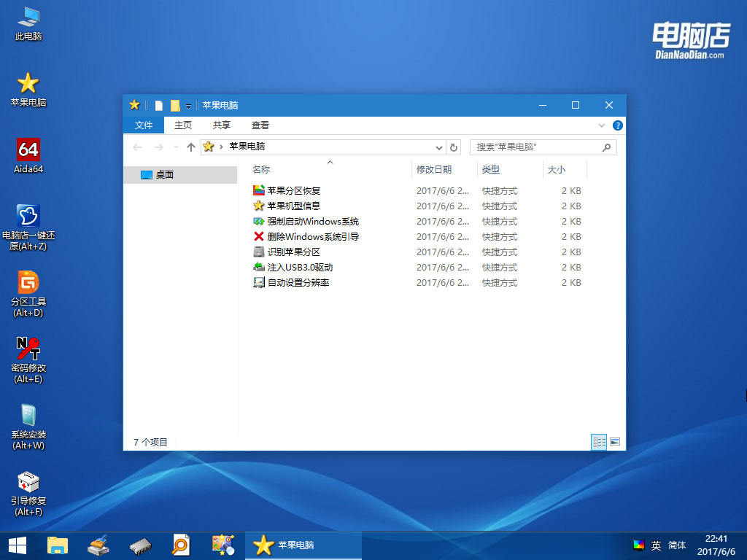Image resolution: width=747 pixels, height=560 pixels.
Task: Click the 苹果分区恢复 shortcut icon
Action: point(259,190)
